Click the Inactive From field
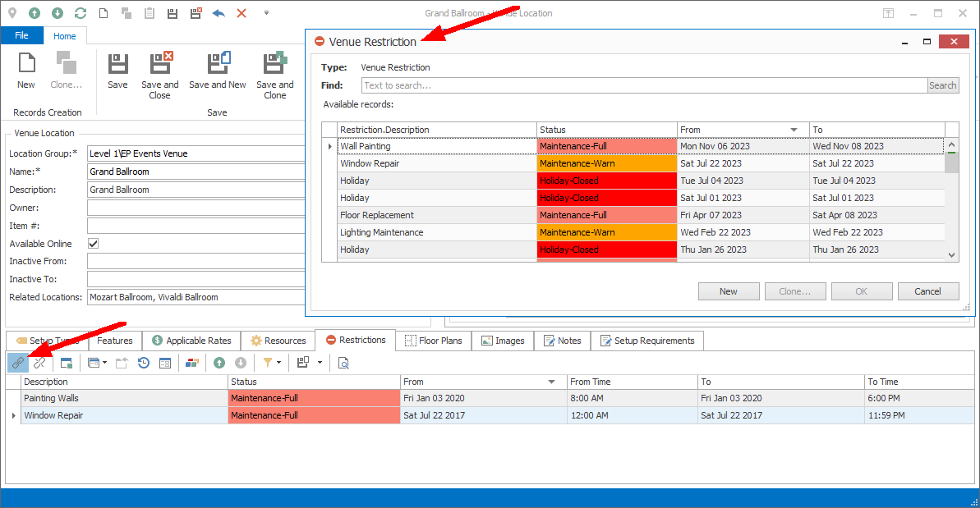This screenshot has width=980, height=508. coord(196,262)
